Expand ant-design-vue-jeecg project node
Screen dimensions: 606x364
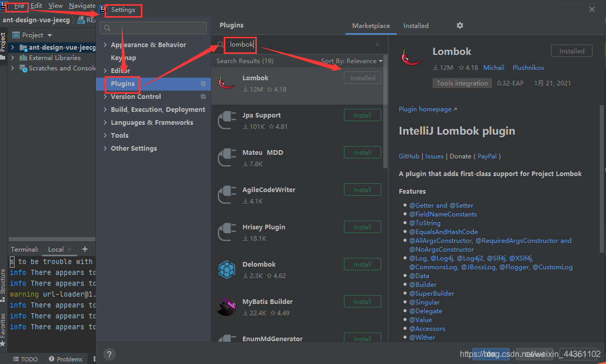point(12,48)
